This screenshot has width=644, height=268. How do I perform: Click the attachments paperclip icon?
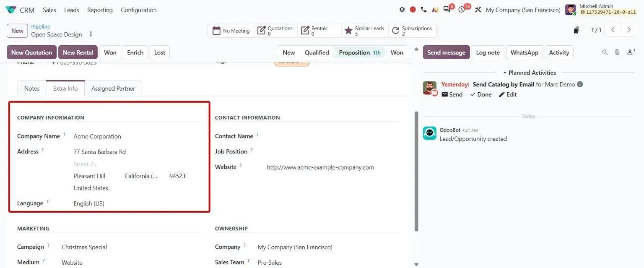tap(617, 52)
